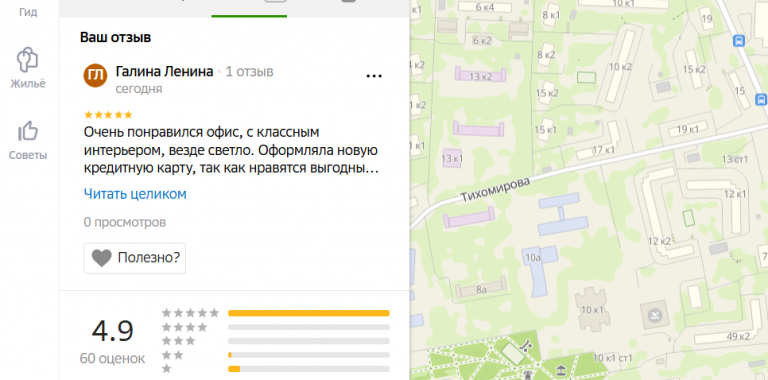Open the Жильё section in the sidebar

point(28,68)
